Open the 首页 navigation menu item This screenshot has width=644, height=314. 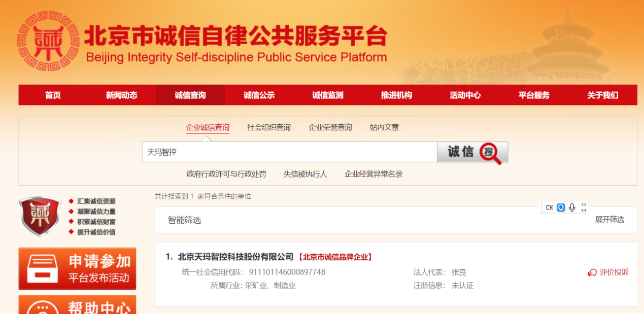(53, 95)
